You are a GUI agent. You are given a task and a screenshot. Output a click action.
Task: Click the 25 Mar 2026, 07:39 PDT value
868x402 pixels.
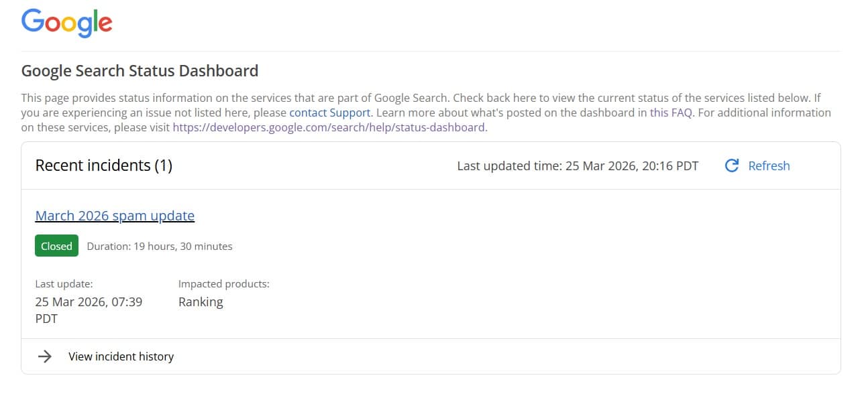[x=88, y=310]
